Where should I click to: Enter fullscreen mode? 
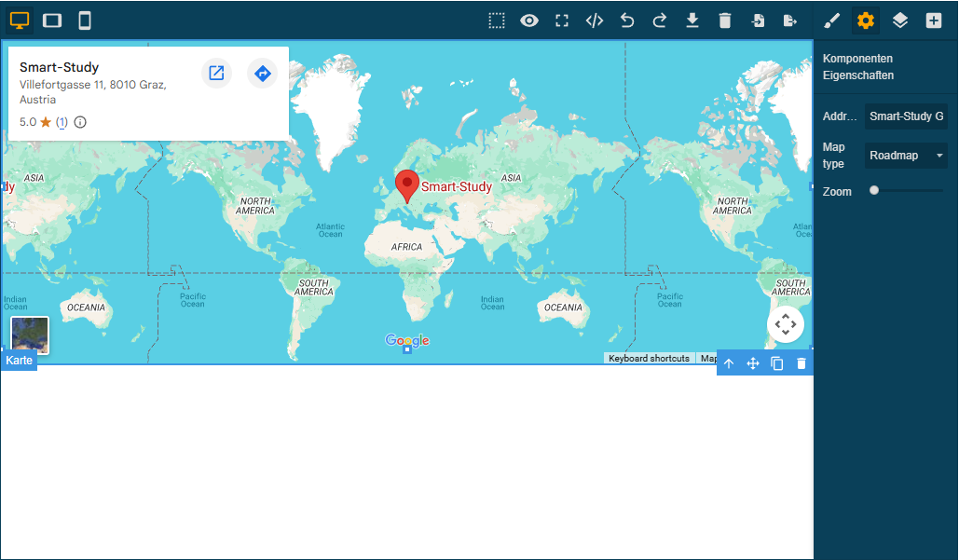562,20
